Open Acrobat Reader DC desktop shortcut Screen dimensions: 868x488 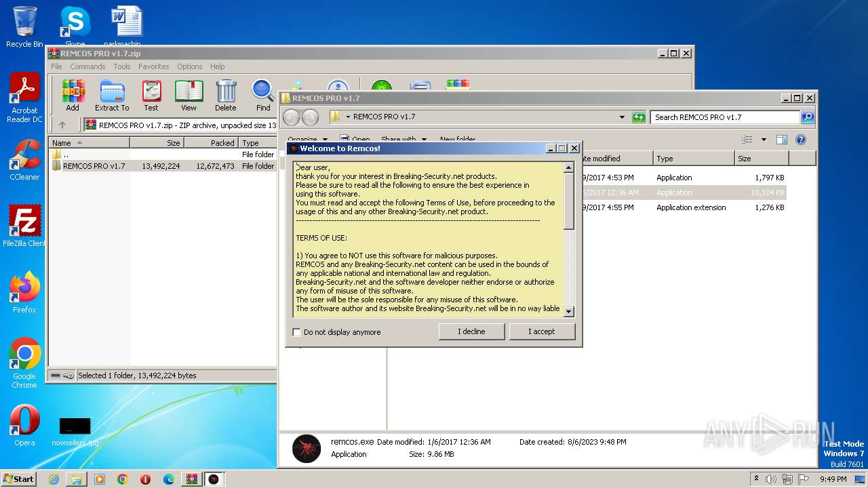(x=24, y=98)
